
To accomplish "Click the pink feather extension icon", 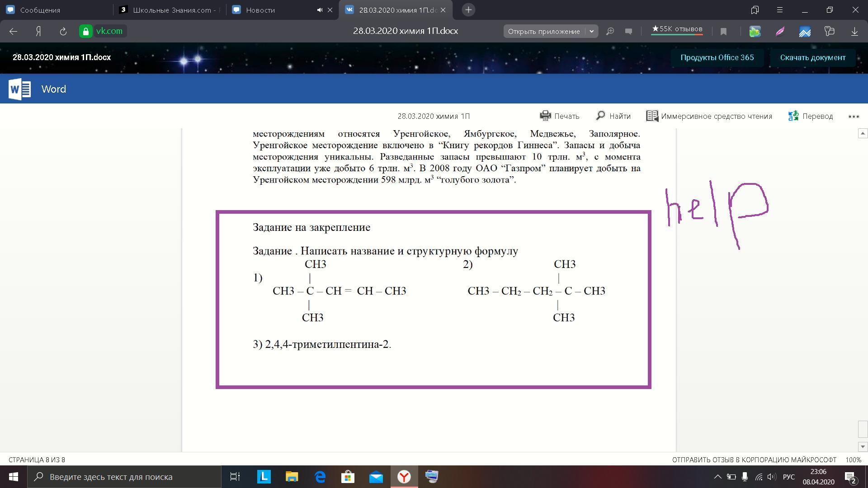I will click(780, 31).
